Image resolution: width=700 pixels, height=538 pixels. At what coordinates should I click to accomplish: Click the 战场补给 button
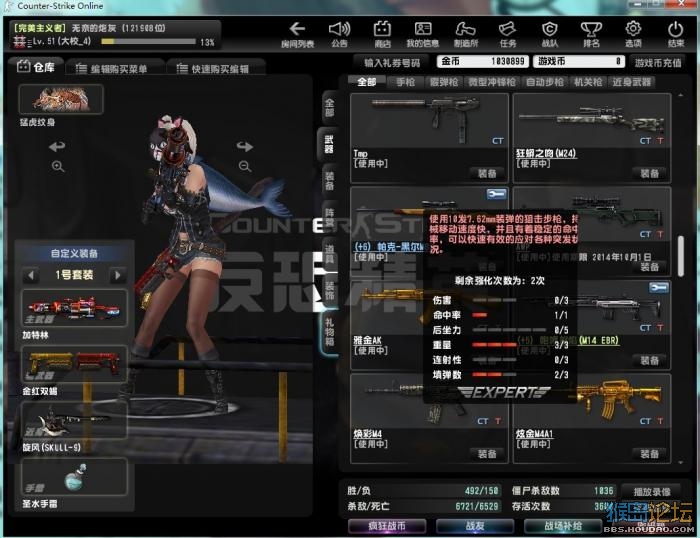pyautogui.click(x=562, y=526)
